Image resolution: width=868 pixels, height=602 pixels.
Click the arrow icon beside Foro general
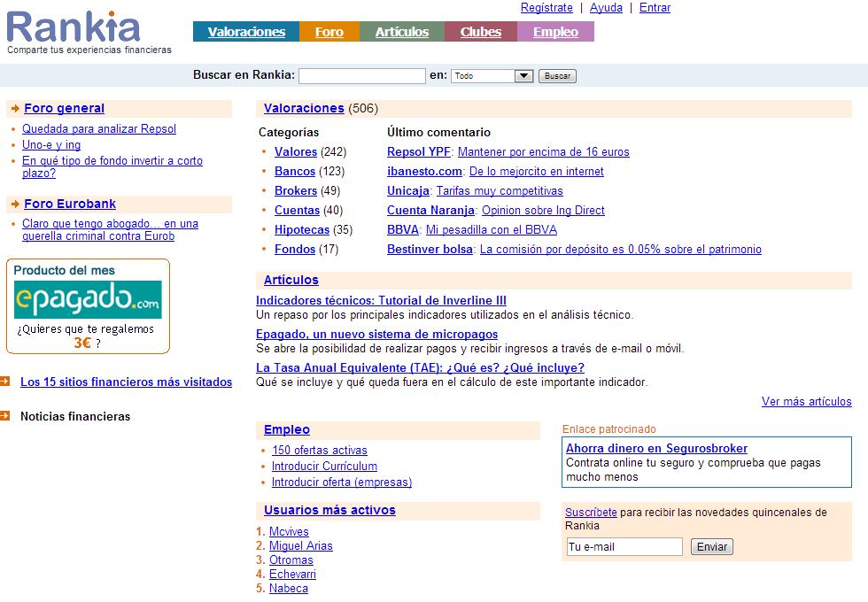[x=16, y=108]
